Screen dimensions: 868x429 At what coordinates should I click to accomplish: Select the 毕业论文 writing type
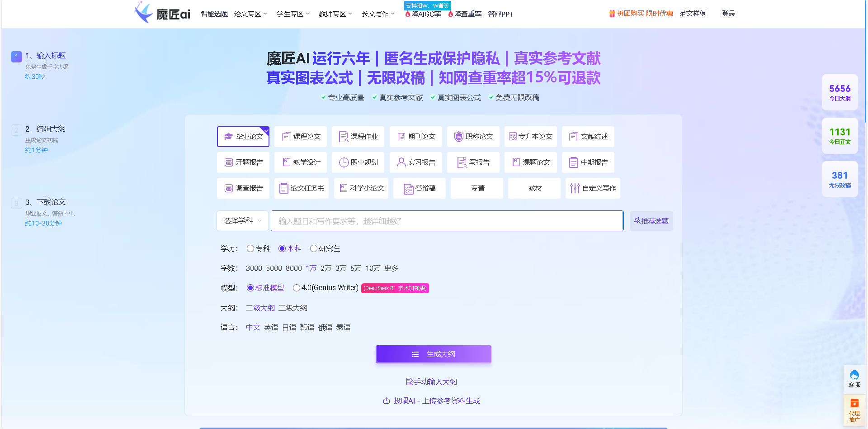point(243,136)
